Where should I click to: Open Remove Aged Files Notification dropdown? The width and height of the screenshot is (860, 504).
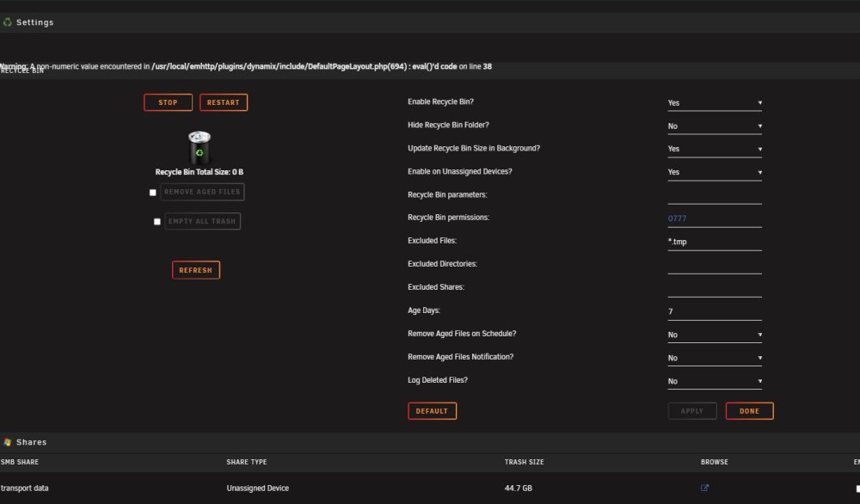(x=715, y=358)
